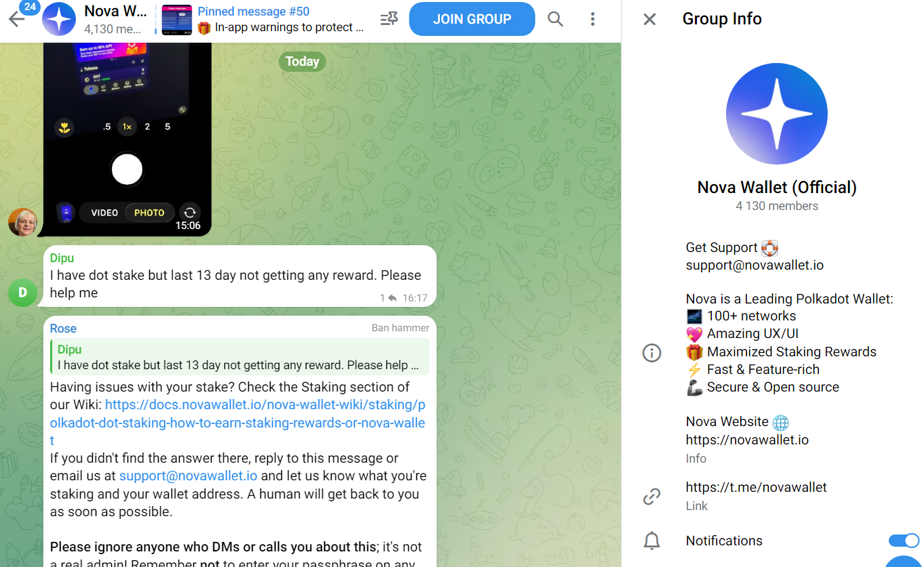
Task: Search messages in this group
Action: [555, 19]
